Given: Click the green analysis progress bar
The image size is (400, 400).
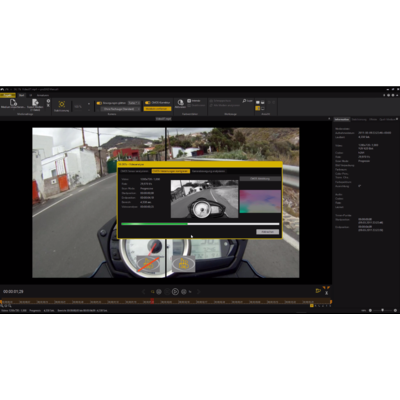Looking at the screenshot, I should tap(200, 224).
